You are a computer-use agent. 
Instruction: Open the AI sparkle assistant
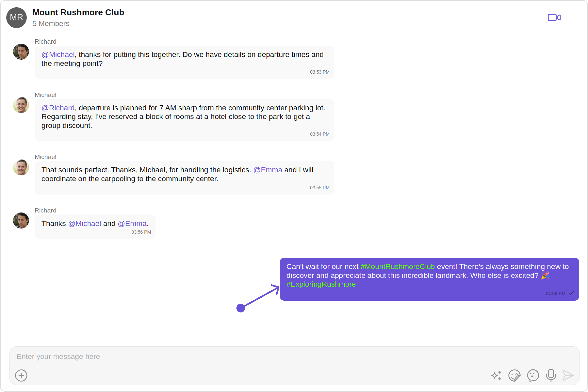[496, 375]
